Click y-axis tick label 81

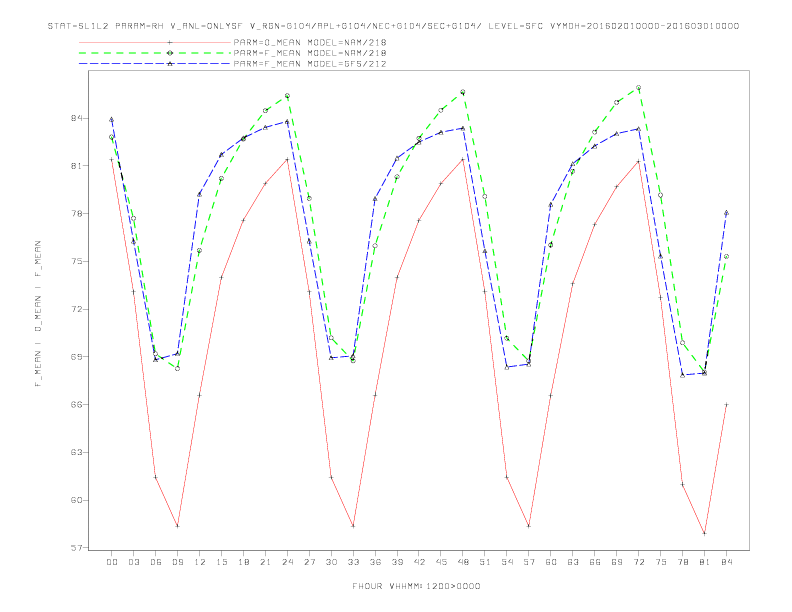[x=76, y=166]
